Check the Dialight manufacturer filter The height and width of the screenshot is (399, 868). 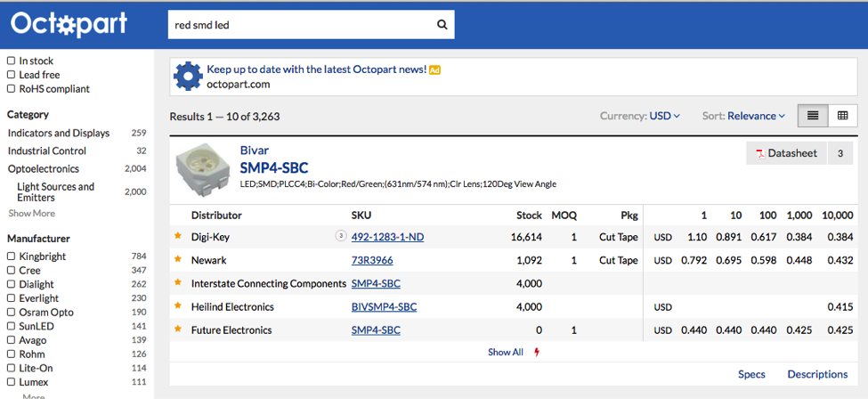coord(11,284)
